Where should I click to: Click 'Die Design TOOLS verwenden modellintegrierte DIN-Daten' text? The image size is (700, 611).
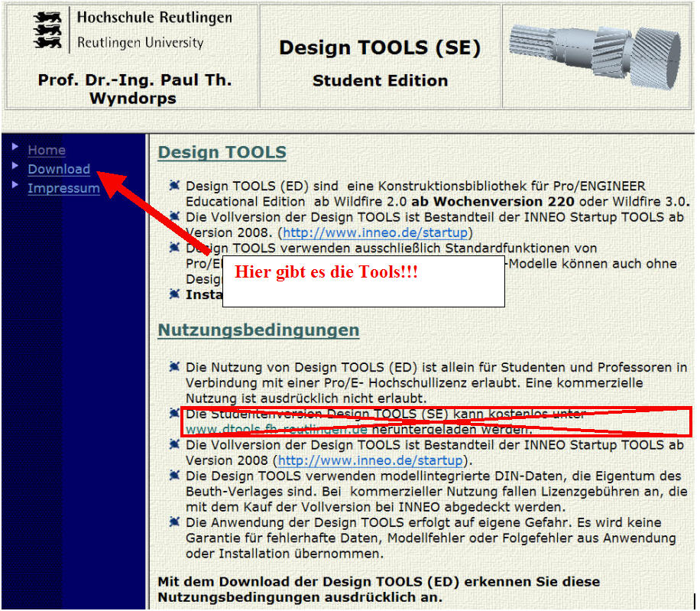pos(436,492)
